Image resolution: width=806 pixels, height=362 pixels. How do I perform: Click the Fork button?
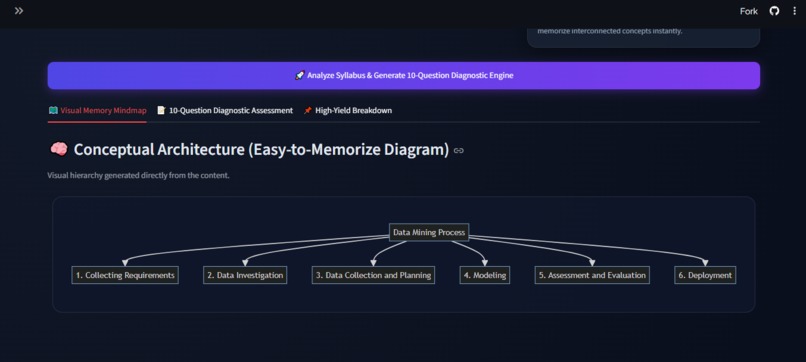tap(748, 11)
